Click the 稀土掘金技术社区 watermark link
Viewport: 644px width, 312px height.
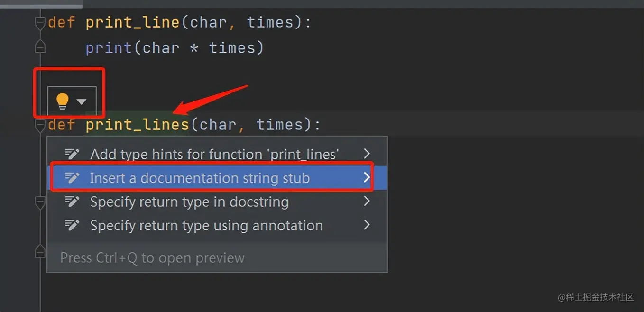[x=597, y=297]
